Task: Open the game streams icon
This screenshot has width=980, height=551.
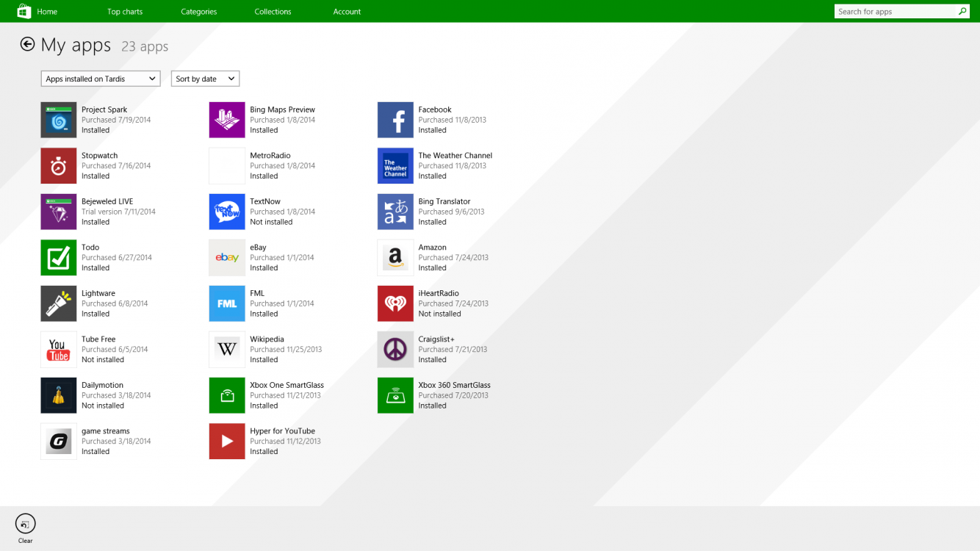Action: click(x=59, y=442)
